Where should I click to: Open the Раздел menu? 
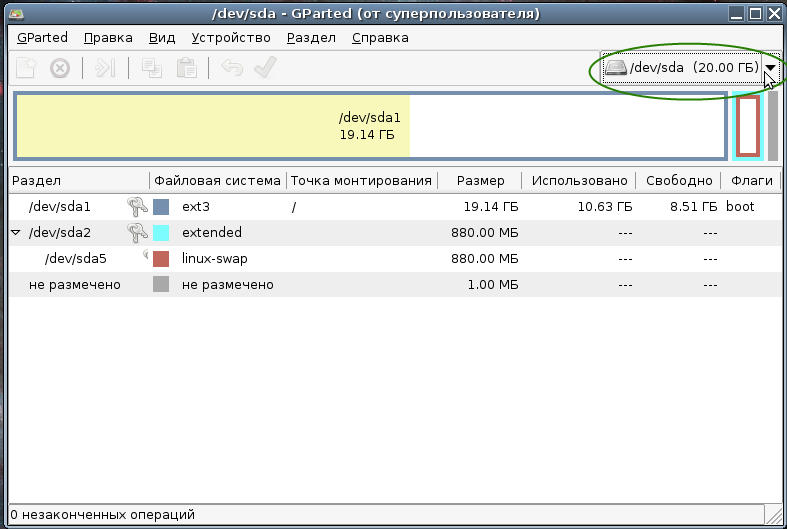tap(311, 38)
